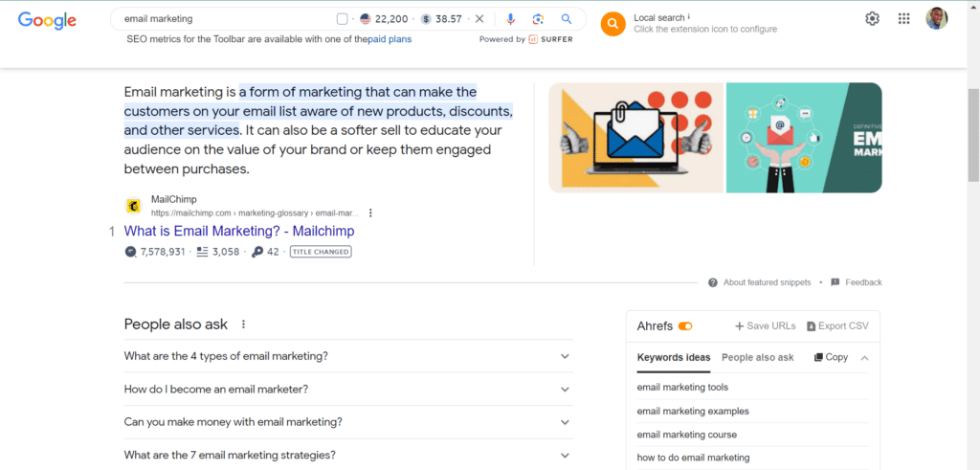Click About featured snippets link
Viewport: 980px width, 470px height.
pyautogui.click(x=767, y=282)
